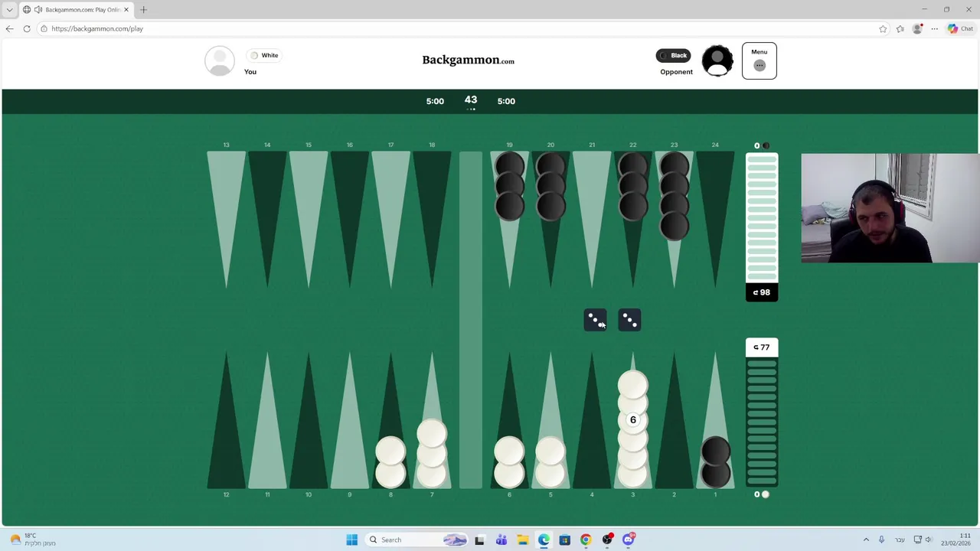Click the top bear-off counter
The height and width of the screenshot is (551, 980).
click(761, 145)
